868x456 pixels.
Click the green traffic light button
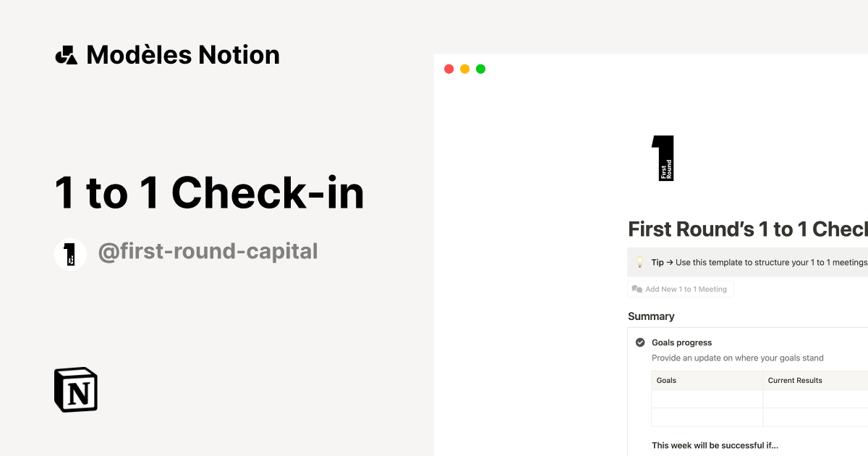tap(480, 69)
